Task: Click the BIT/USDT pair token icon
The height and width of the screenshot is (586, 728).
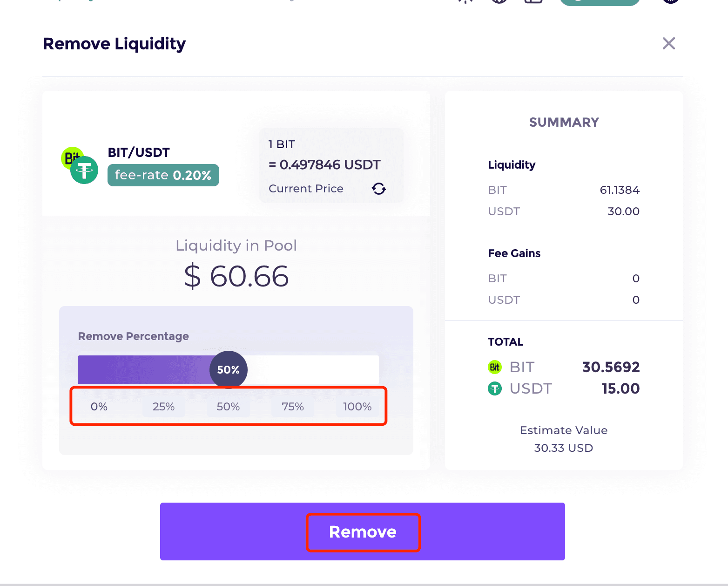Action: tap(80, 165)
